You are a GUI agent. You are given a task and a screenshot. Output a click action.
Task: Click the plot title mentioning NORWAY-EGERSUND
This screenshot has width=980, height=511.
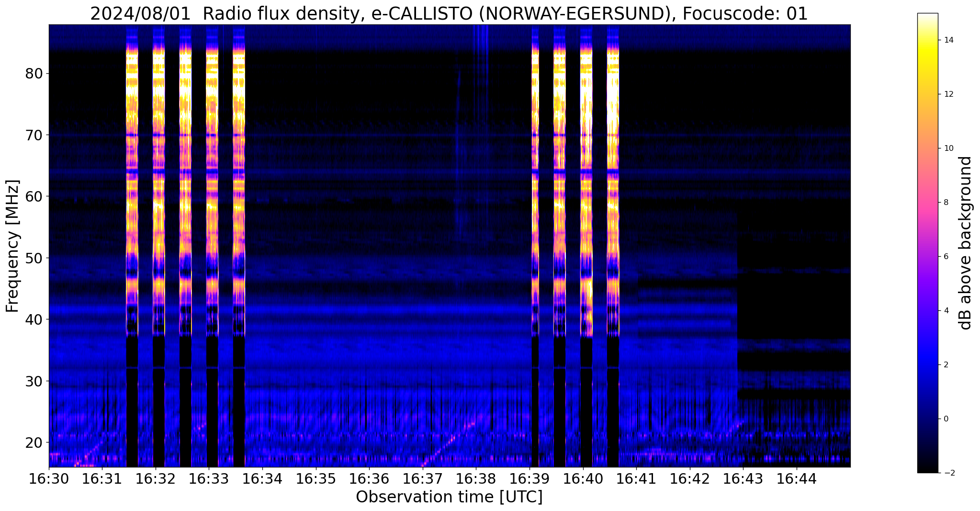pyautogui.click(x=449, y=13)
